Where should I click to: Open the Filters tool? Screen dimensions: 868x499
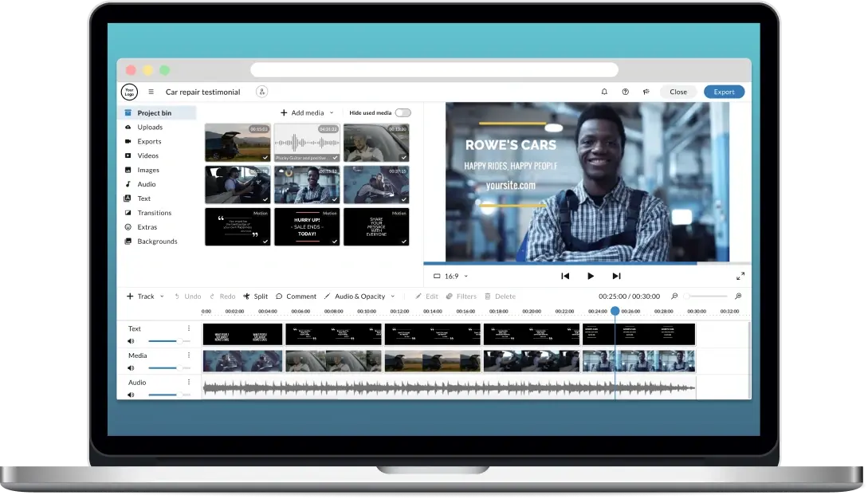point(461,296)
